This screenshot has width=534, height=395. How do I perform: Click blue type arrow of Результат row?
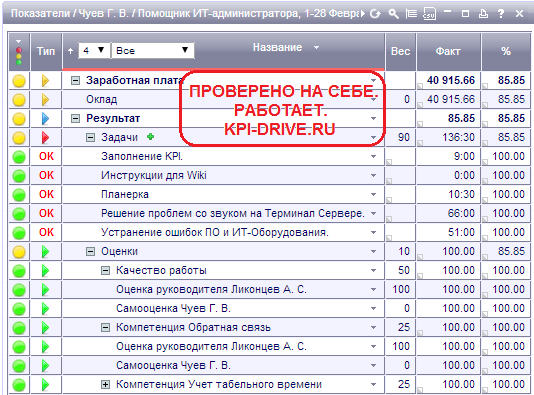(x=45, y=118)
